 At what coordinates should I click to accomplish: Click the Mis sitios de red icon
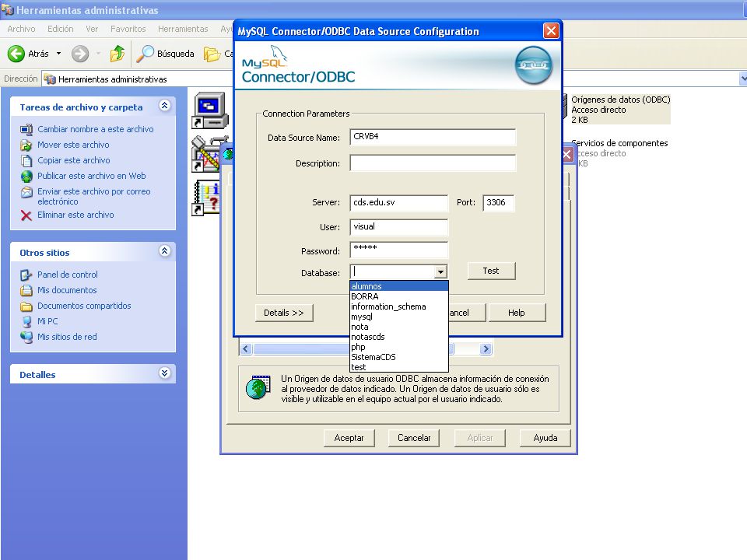point(26,337)
